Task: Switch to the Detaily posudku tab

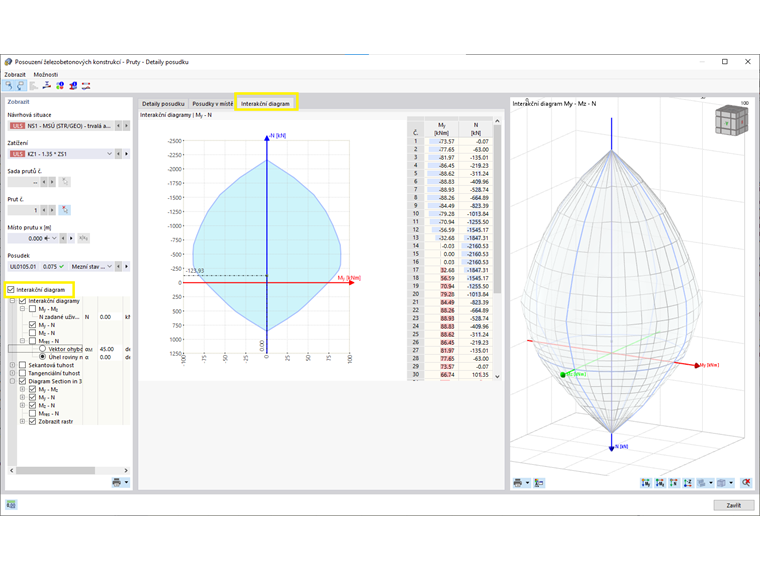Action: [x=163, y=104]
